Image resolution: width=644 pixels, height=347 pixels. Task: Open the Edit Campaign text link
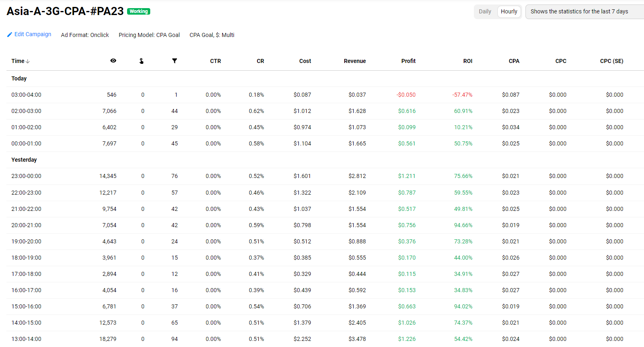click(33, 35)
